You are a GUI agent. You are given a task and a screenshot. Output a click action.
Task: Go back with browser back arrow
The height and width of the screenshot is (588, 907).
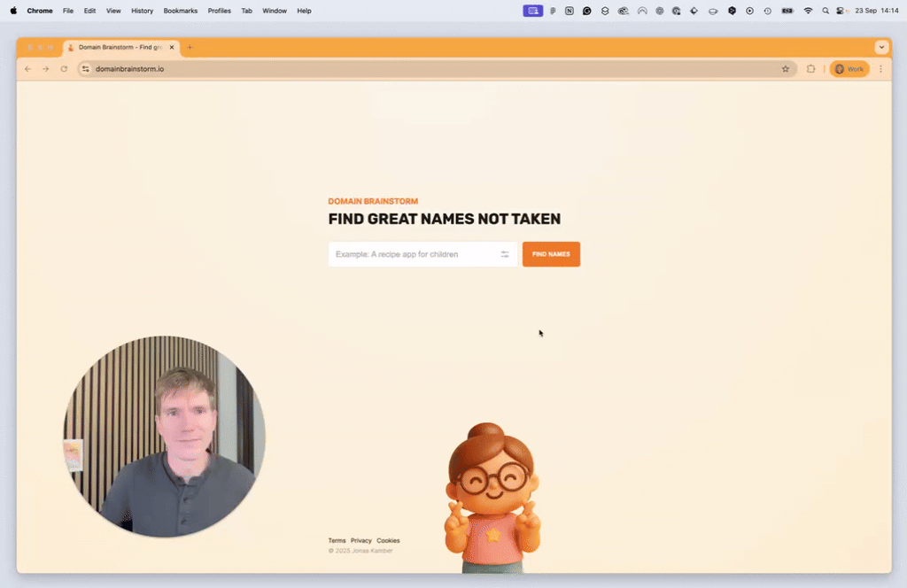tap(27, 69)
